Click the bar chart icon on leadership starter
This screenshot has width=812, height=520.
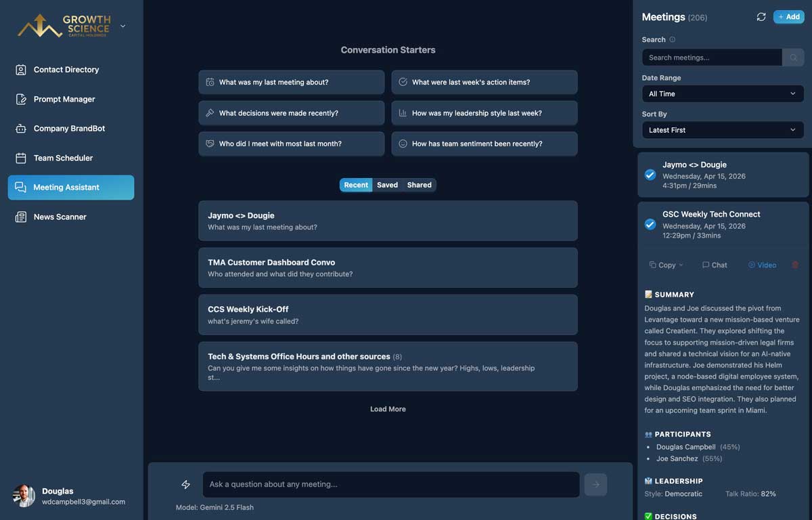point(403,113)
